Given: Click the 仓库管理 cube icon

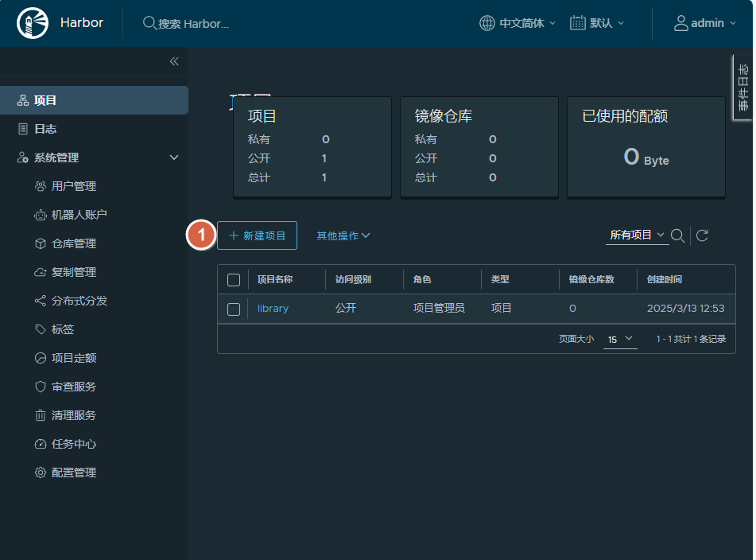Looking at the screenshot, I should coord(41,243).
